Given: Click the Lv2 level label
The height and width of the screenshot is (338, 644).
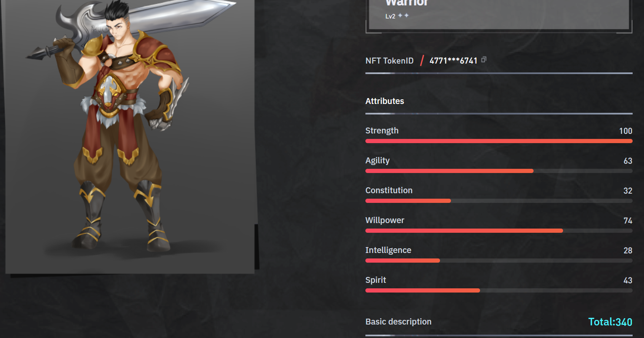Looking at the screenshot, I should pos(390,16).
